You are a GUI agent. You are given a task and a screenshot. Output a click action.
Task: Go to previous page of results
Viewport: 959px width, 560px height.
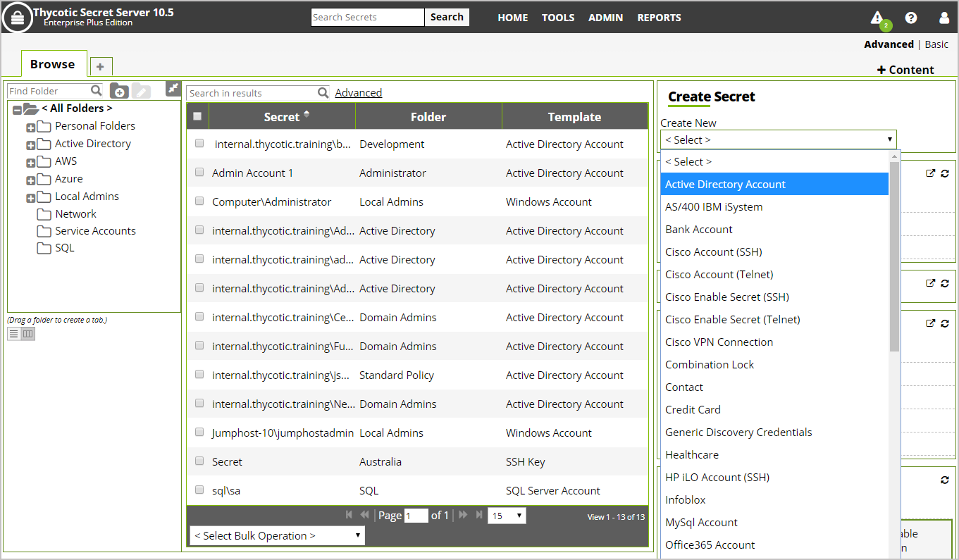[364, 515]
